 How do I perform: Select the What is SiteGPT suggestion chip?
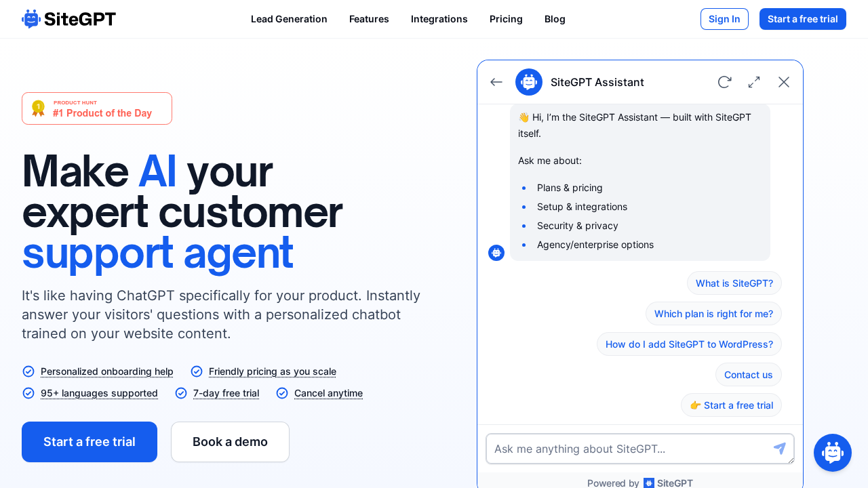[734, 283]
